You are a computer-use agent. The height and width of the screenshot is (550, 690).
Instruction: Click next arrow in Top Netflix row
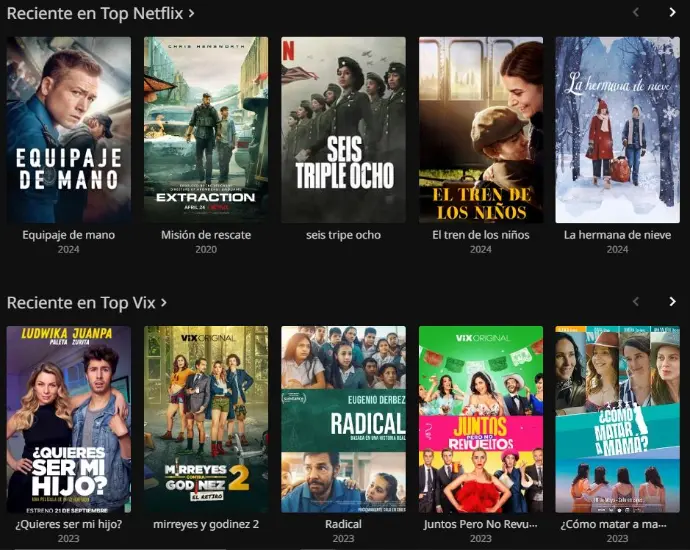coord(672,12)
